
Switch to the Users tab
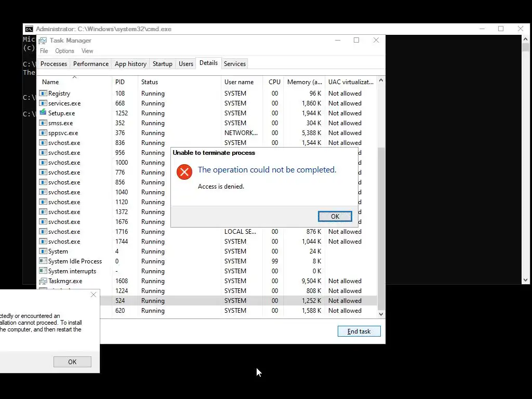[x=186, y=64]
